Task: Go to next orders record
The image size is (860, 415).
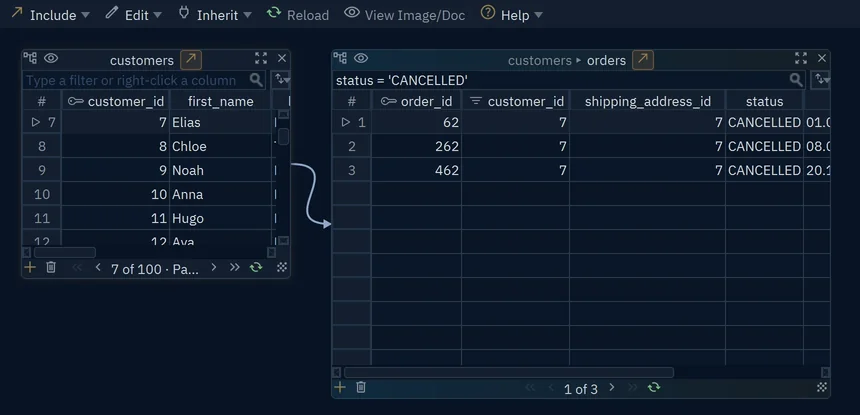Action: [x=612, y=388]
